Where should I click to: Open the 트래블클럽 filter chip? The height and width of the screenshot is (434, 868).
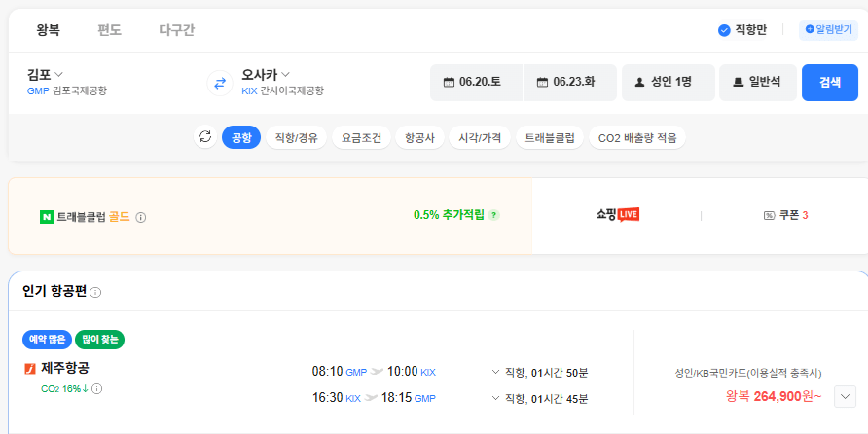[550, 137]
